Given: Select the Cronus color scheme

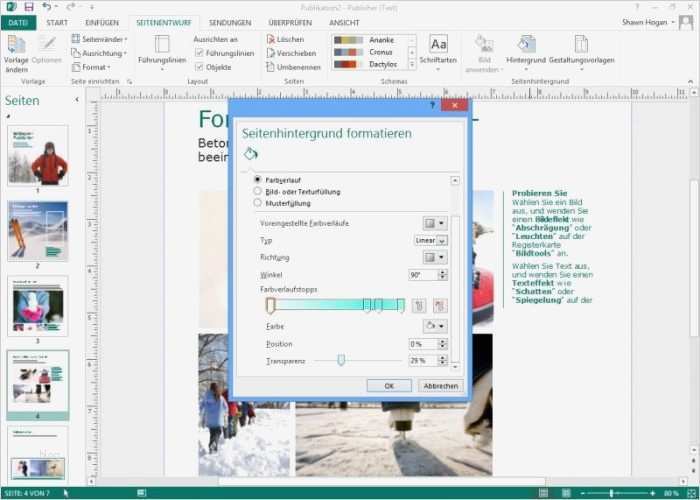Looking at the screenshot, I should [x=369, y=52].
